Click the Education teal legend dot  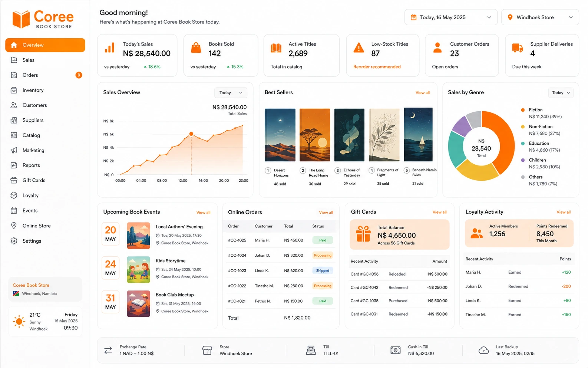pos(523,143)
